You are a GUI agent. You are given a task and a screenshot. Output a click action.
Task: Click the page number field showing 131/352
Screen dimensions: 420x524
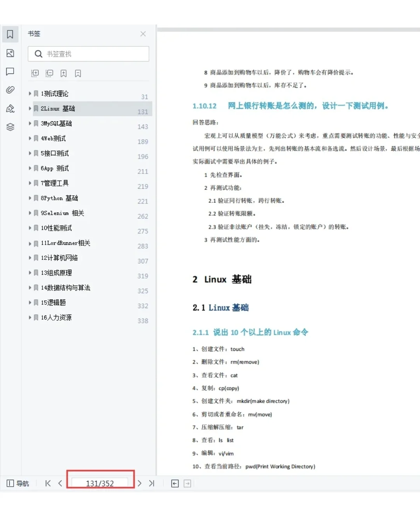100,483
